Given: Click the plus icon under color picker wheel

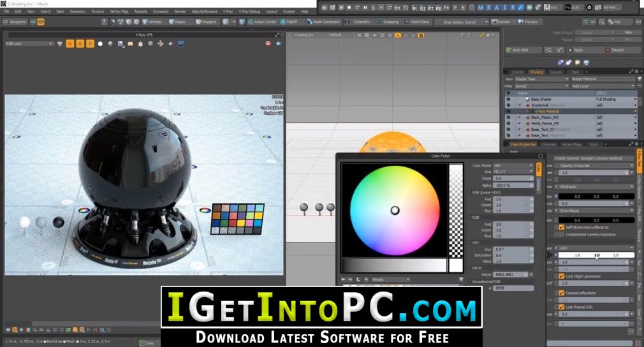Looking at the screenshot, I should (366, 279).
